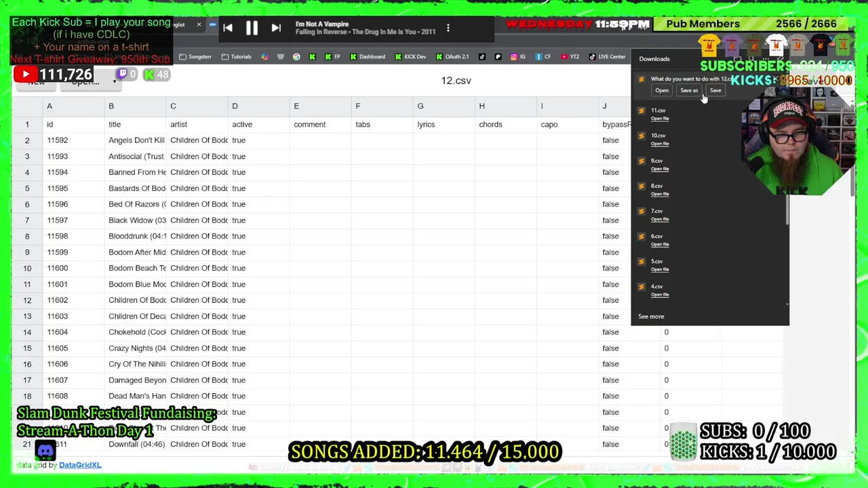Open file link under 6.csv

point(660,244)
